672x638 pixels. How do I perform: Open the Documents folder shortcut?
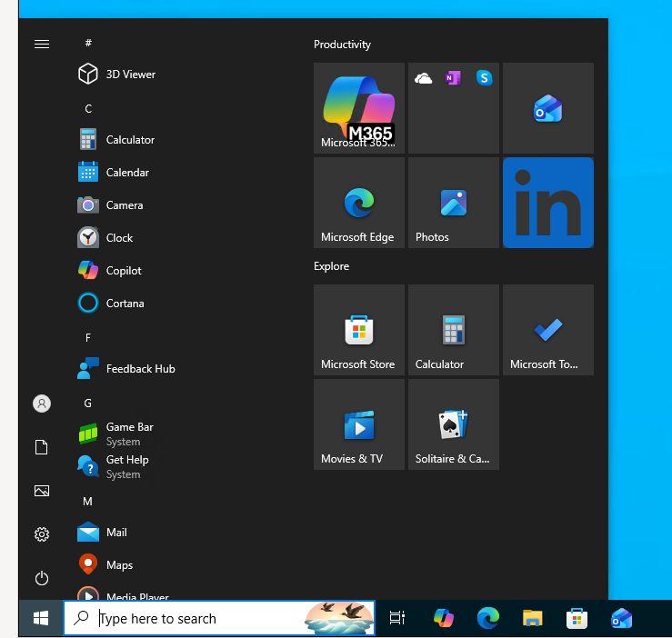click(x=42, y=447)
